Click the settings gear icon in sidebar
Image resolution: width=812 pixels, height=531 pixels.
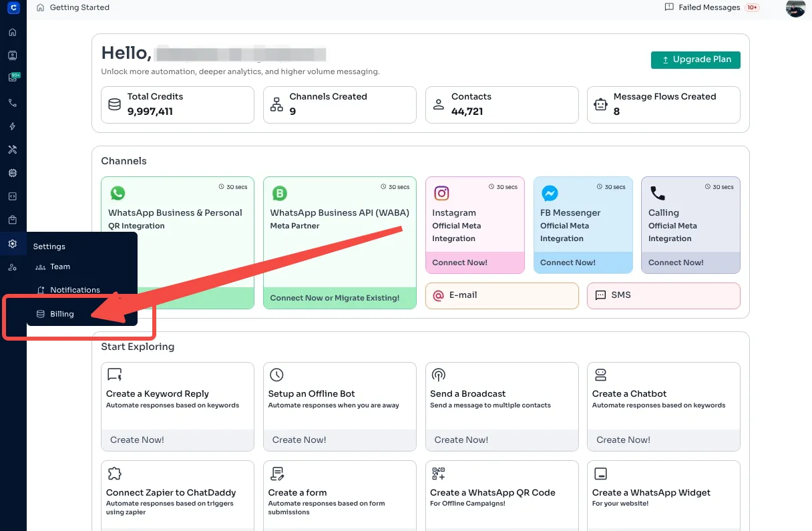coord(13,244)
